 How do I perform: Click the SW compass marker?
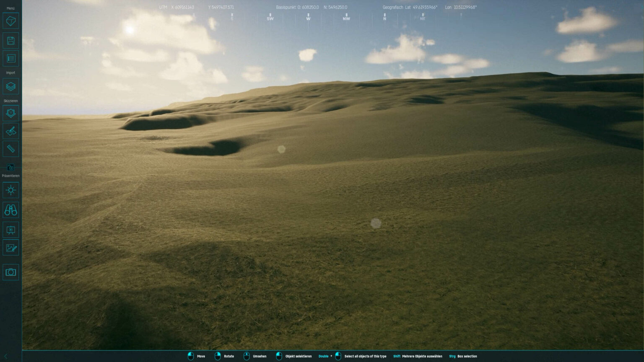coord(270,17)
